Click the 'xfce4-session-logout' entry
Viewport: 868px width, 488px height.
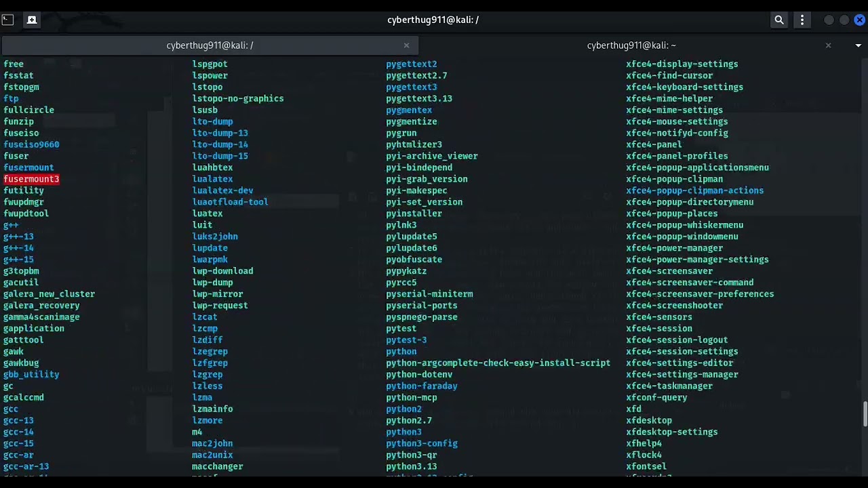pos(677,340)
